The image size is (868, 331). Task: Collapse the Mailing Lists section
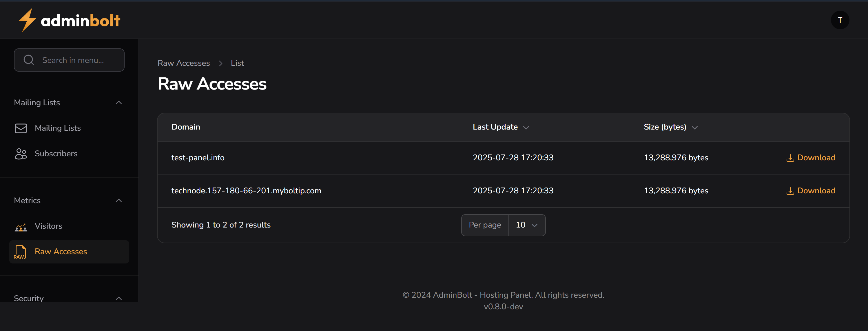coord(118,103)
